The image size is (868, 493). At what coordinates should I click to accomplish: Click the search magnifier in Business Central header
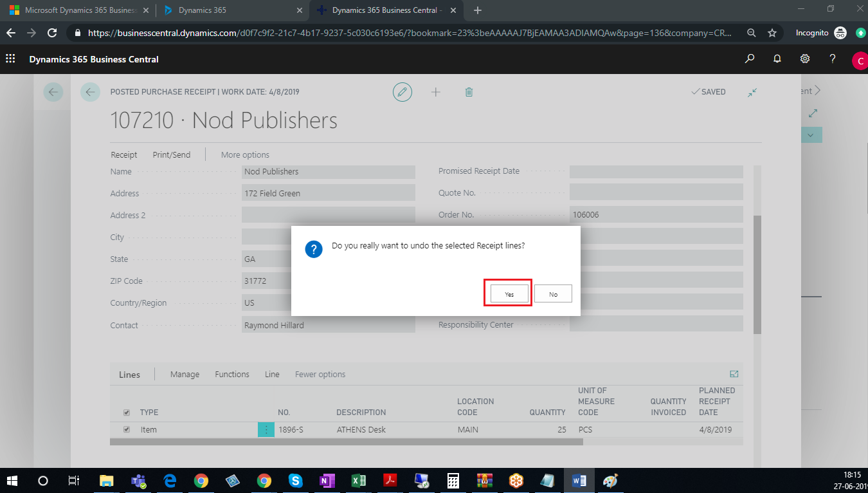pyautogui.click(x=750, y=59)
